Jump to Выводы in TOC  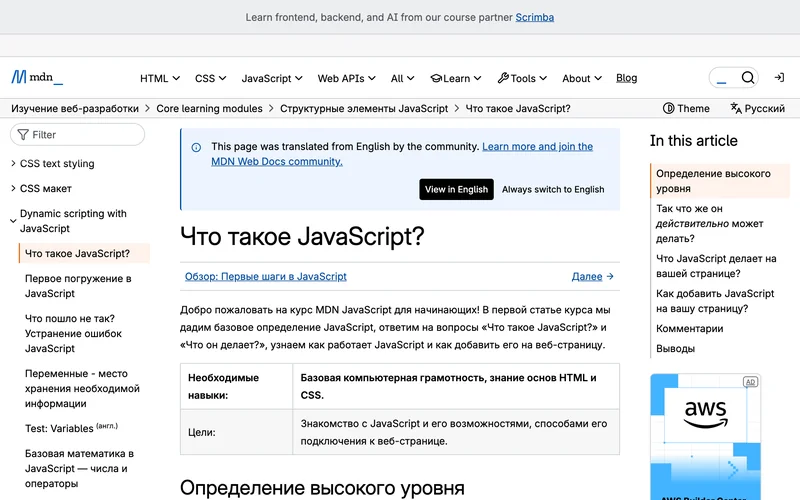tap(675, 349)
